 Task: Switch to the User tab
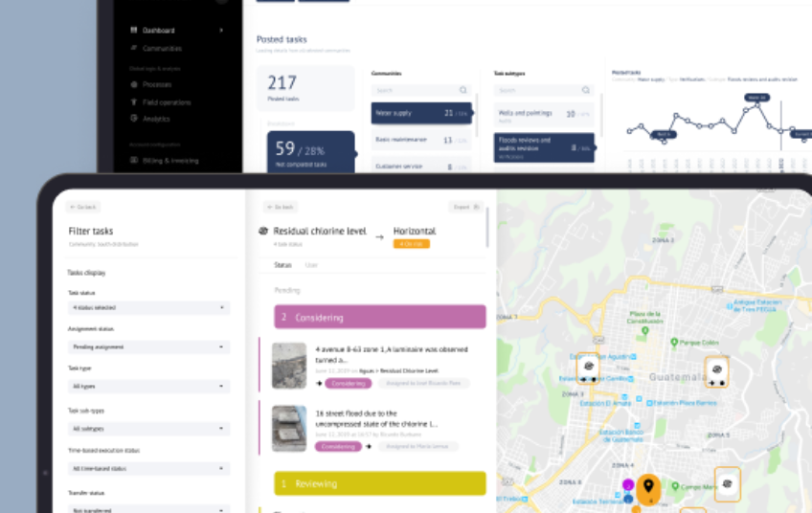[x=311, y=264]
